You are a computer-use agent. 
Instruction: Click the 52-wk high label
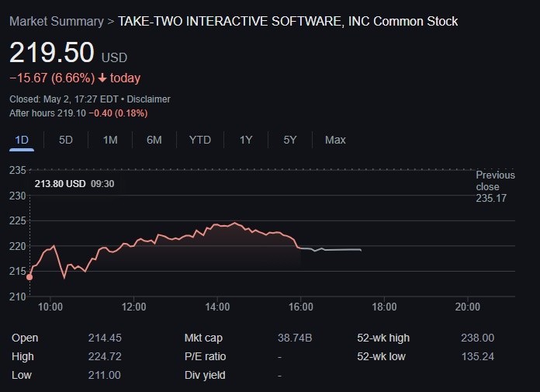coord(383,338)
